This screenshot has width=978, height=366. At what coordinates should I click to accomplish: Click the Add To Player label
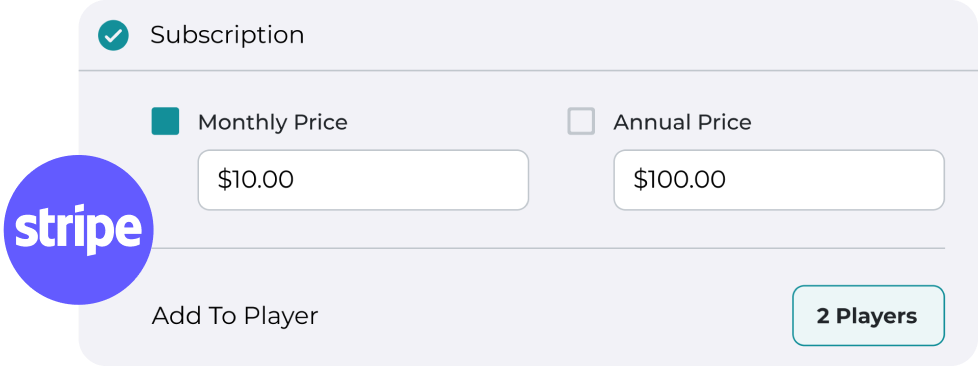235,316
